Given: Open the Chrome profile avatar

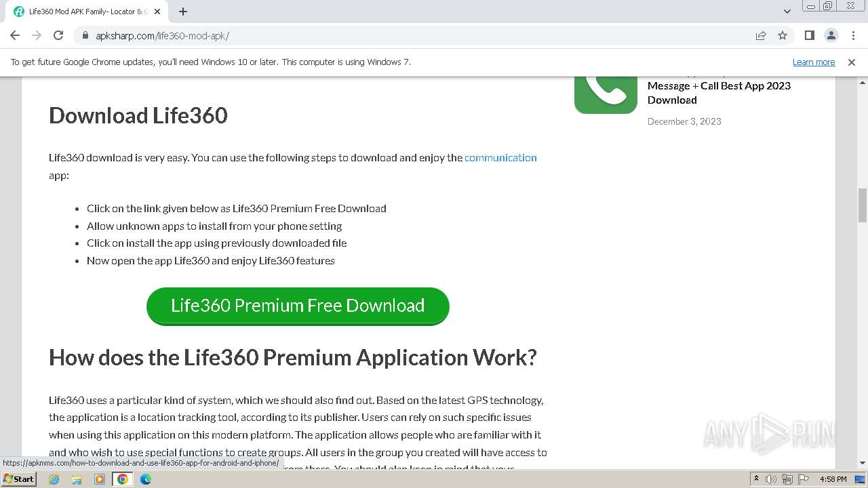Looking at the screenshot, I should (x=831, y=35).
